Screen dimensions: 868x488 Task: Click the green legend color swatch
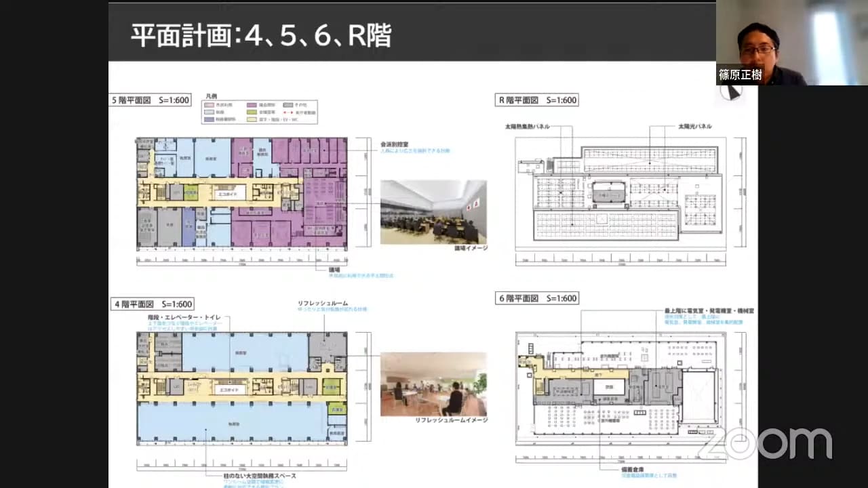point(250,112)
